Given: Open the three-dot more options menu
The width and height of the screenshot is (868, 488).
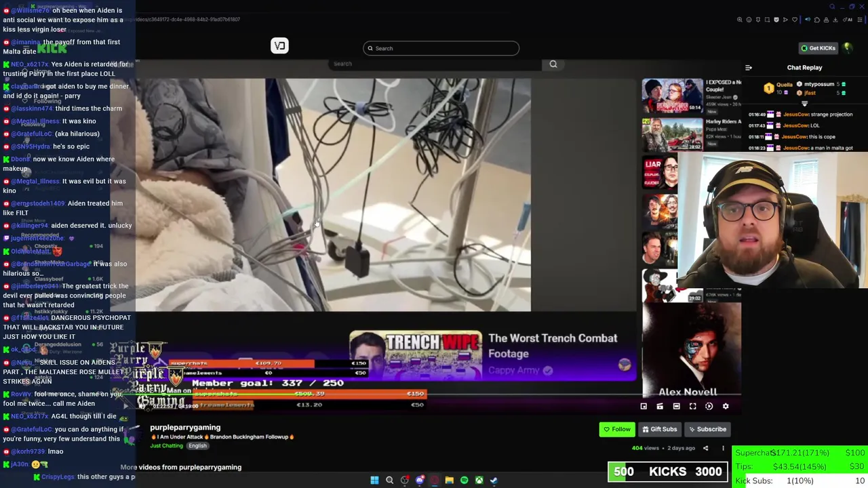Looking at the screenshot, I should click(723, 448).
